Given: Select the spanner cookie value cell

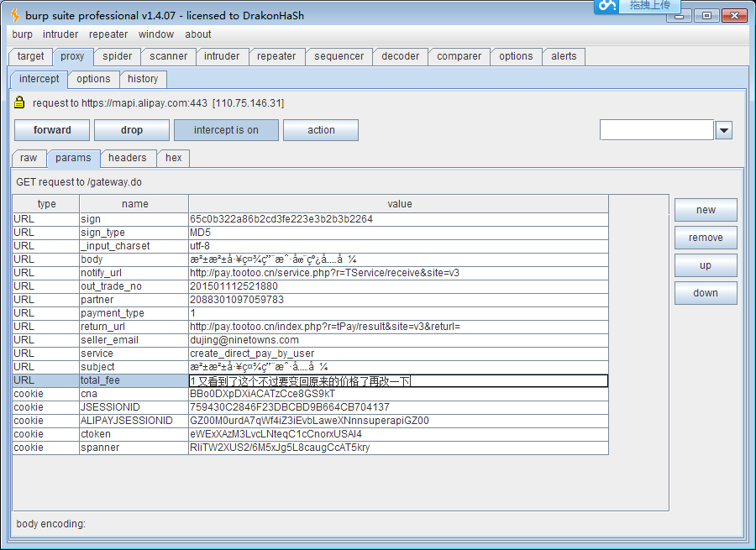Looking at the screenshot, I should pyautogui.click(x=398, y=448).
